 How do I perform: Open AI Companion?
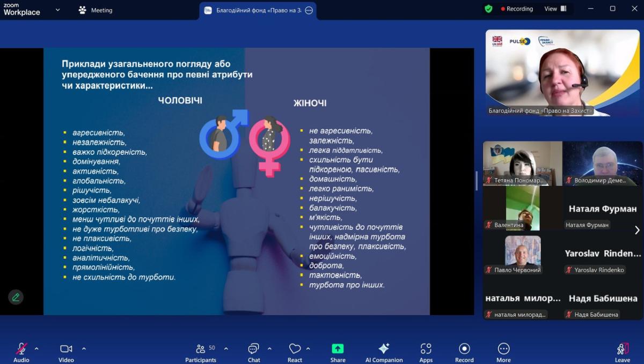click(x=384, y=352)
